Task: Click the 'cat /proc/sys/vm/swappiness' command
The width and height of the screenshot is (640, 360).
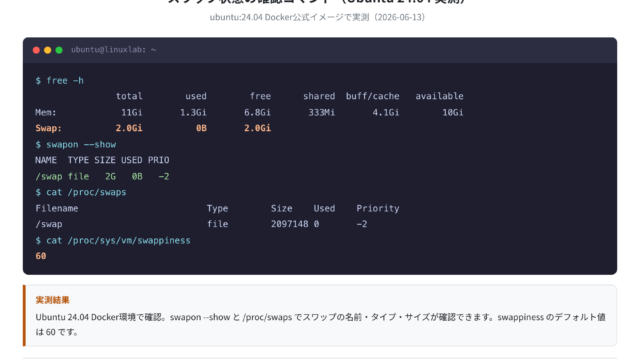Action: point(113,240)
